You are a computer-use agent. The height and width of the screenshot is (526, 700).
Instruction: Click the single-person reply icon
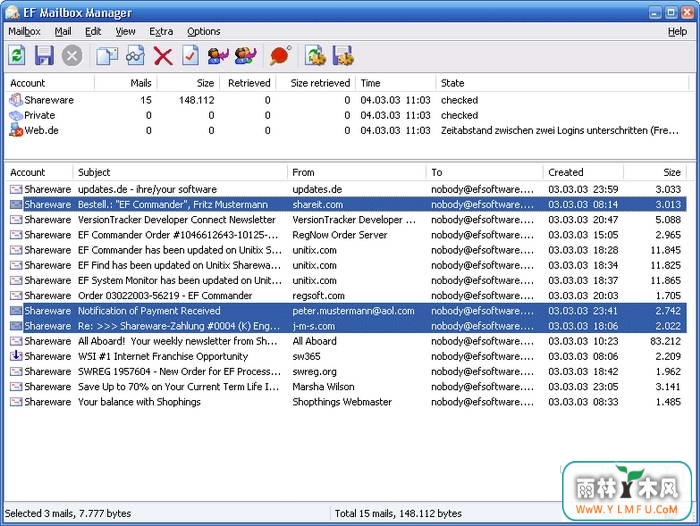pyautogui.click(x=218, y=56)
